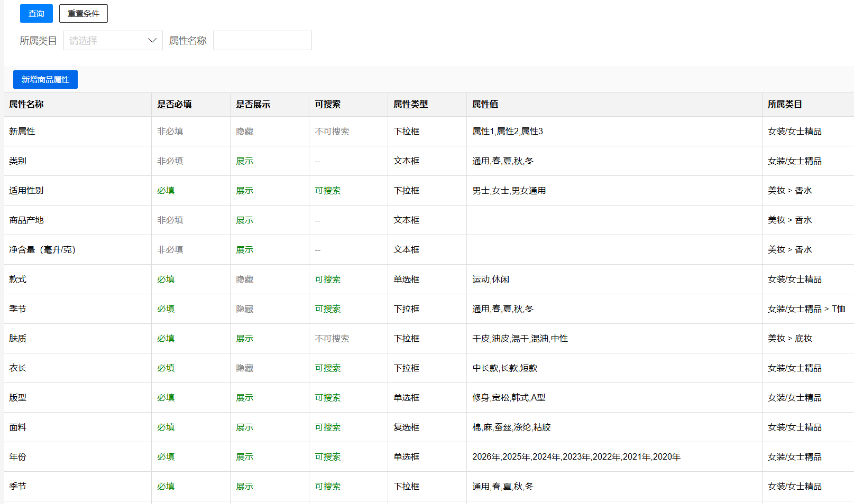Image resolution: width=854 pixels, height=504 pixels.
Task: Click the 是否必填 column header
Action: point(175,105)
